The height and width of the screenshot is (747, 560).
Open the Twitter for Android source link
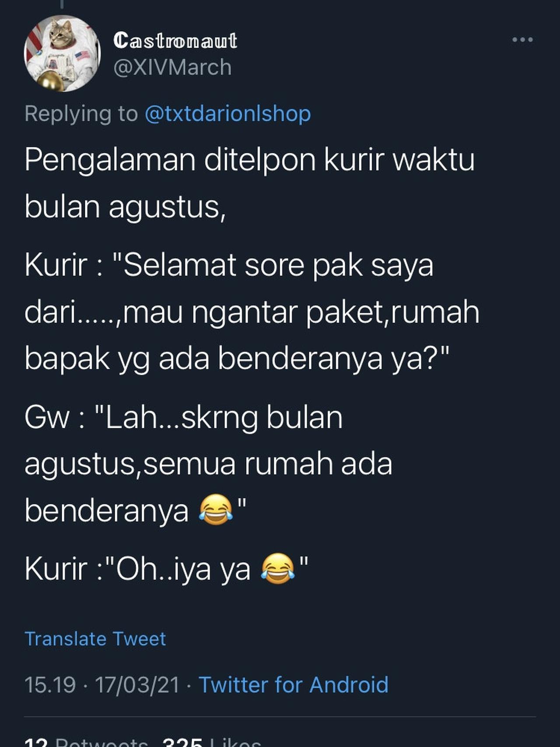coord(294,684)
